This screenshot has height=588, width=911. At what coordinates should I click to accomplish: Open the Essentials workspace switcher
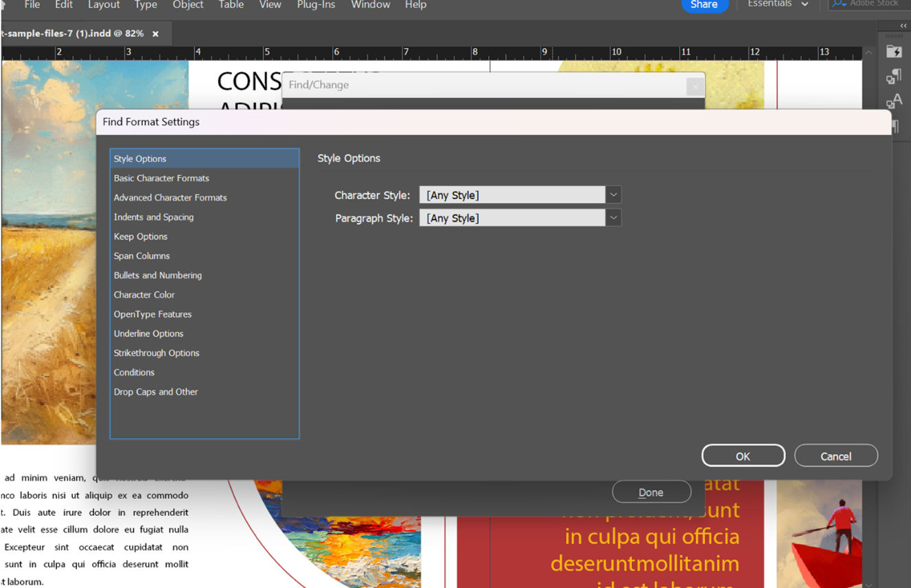pyautogui.click(x=778, y=4)
